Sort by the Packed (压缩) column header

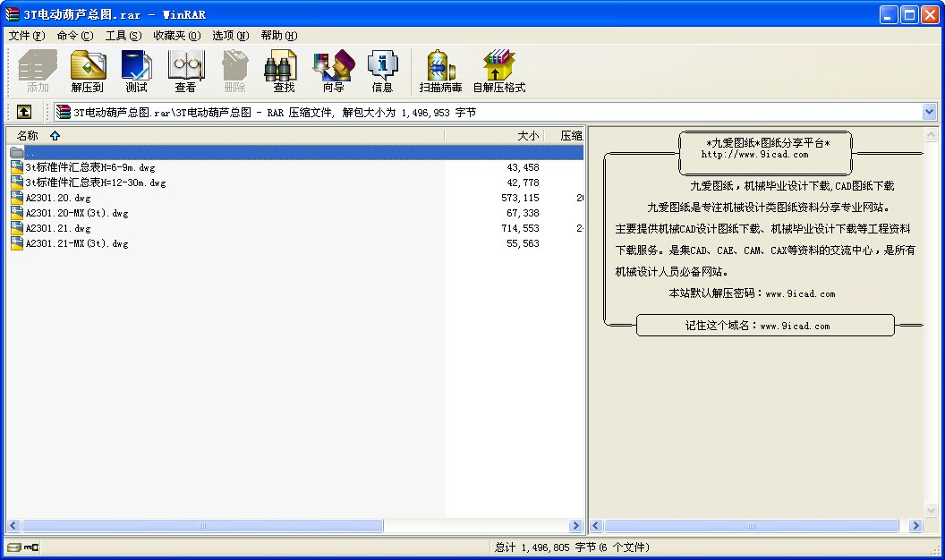[x=564, y=135]
